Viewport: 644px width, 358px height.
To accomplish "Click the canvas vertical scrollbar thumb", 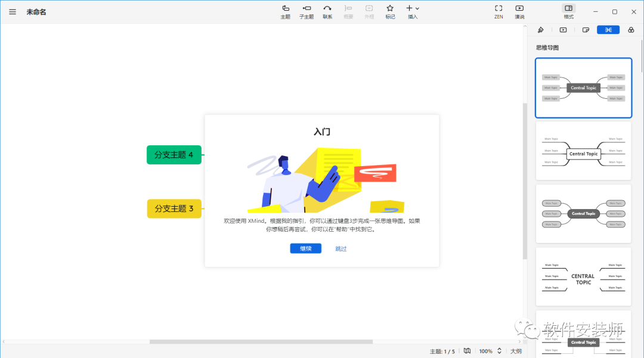I will [x=525, y=181].
